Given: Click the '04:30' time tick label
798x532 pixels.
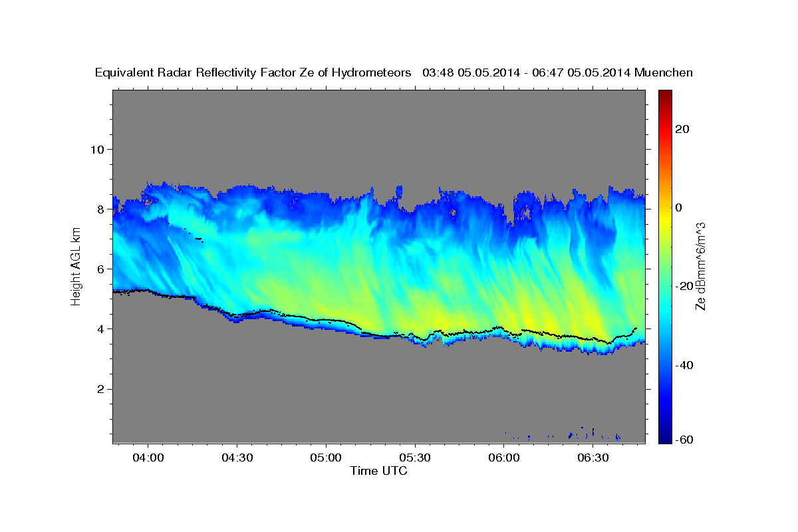Looking at the screenshot, I should (237, 458).
